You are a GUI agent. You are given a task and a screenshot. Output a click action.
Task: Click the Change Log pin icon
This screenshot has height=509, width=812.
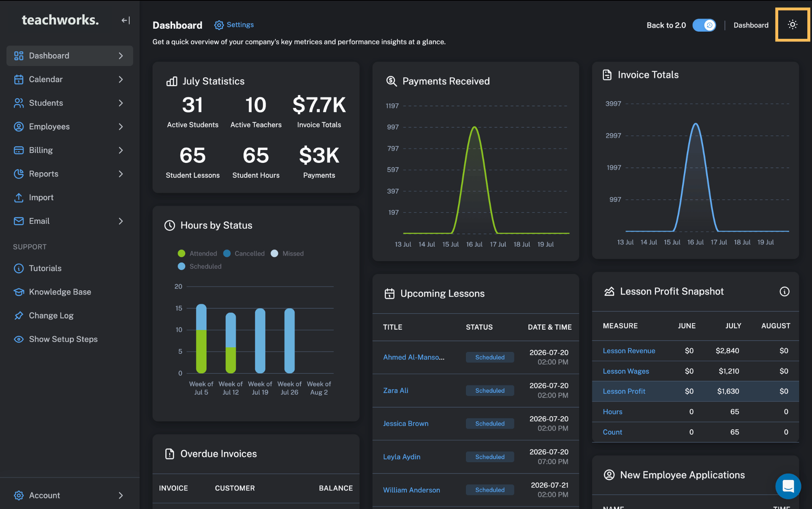(x=19, y=316)
